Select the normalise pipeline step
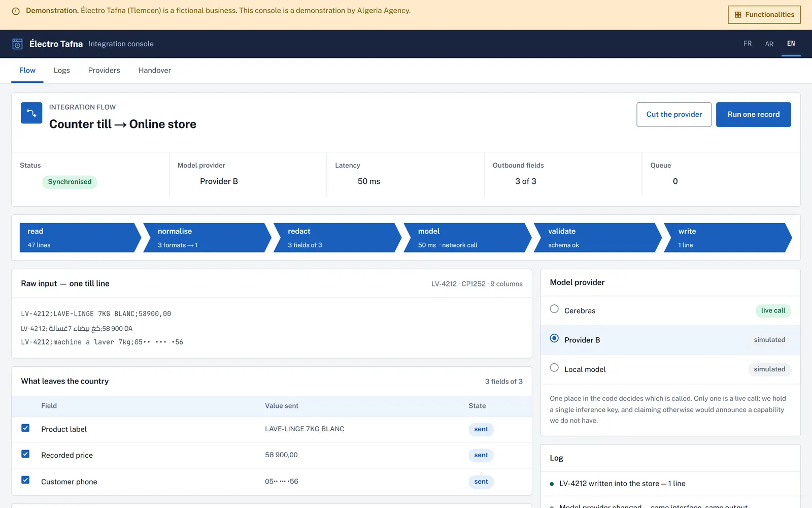 tap(207, 238)
